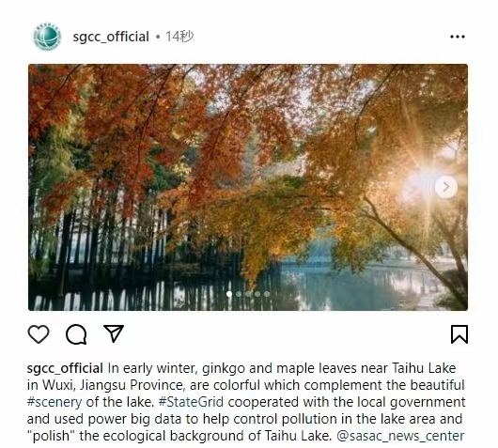
Task: Select the third carousel dot indicator
Action: coord(248,294)
